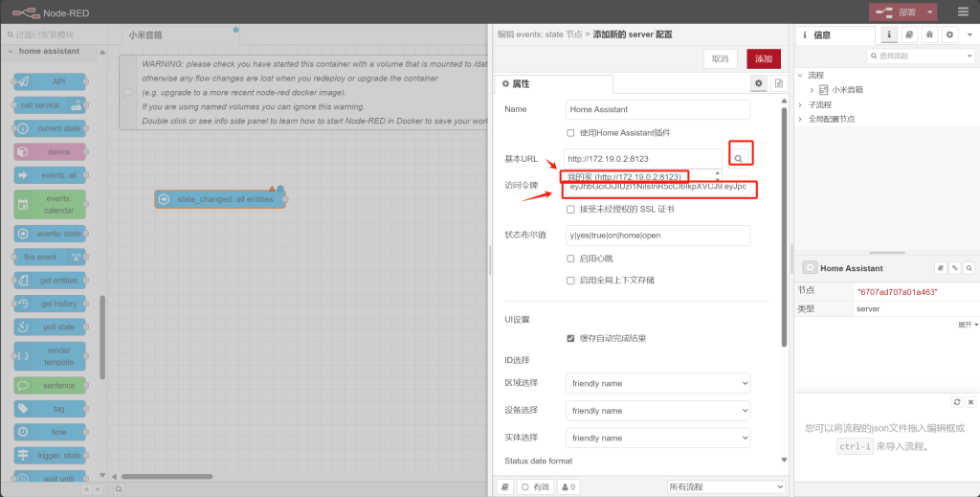Viewport: 980px width, 497px height.
Task: Select the events: all node
Action: [50, 175]
